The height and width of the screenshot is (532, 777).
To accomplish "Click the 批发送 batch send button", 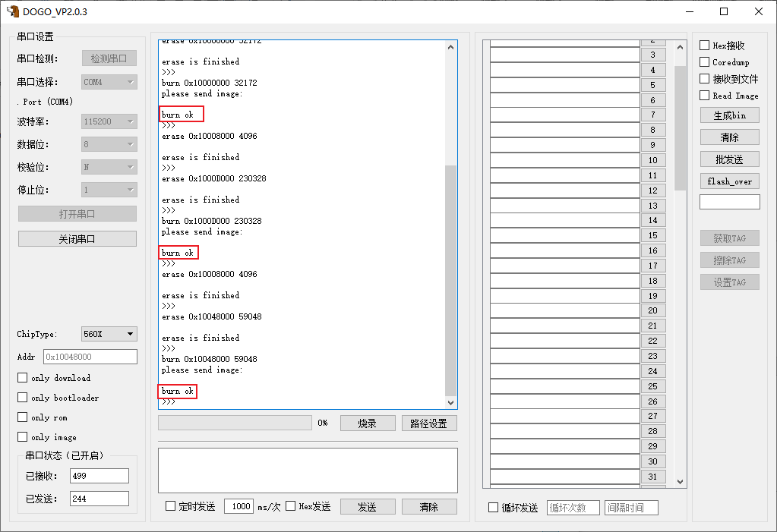I will click(x=729, y=159).
